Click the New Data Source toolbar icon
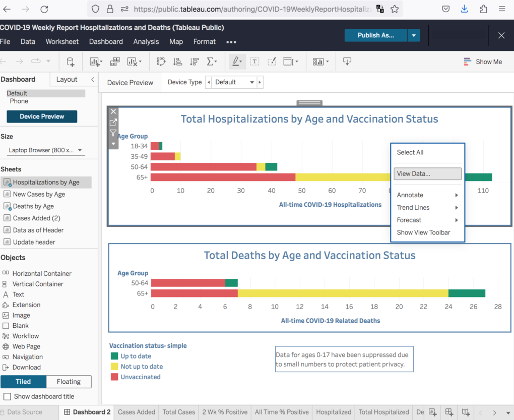 [x=71, y=62]
